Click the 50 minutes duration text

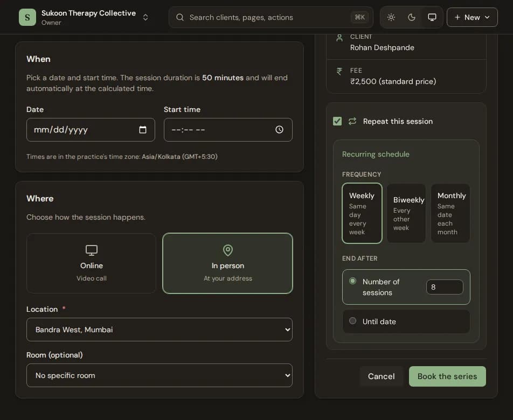tap(223, 78)
